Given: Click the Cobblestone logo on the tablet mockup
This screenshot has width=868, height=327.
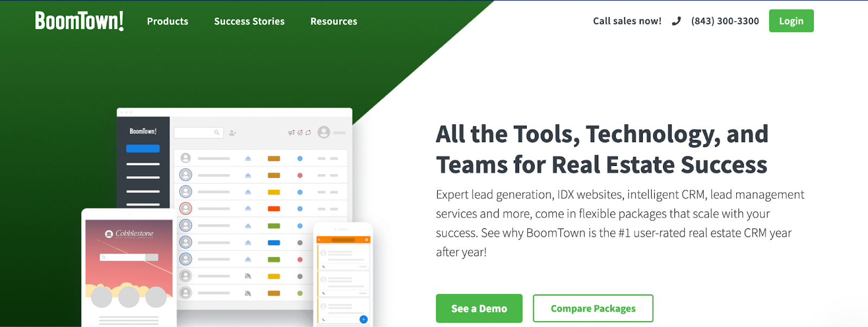Looking at the screenshot, I should pyautogui.click(x=129, y=234).
